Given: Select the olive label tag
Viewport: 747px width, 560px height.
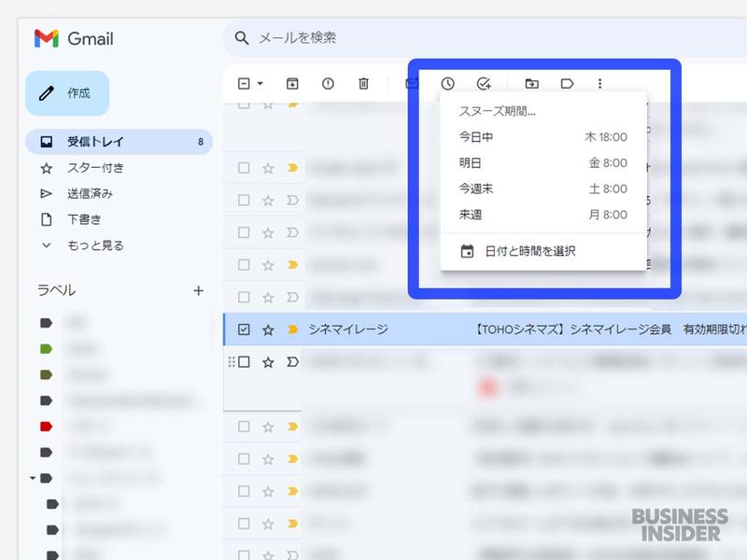Looking at the screenshot, I should click(x=46, y=375).
